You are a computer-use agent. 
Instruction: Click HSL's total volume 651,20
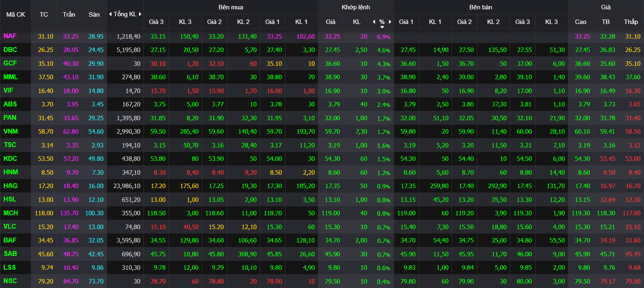(x=131, y=200)
